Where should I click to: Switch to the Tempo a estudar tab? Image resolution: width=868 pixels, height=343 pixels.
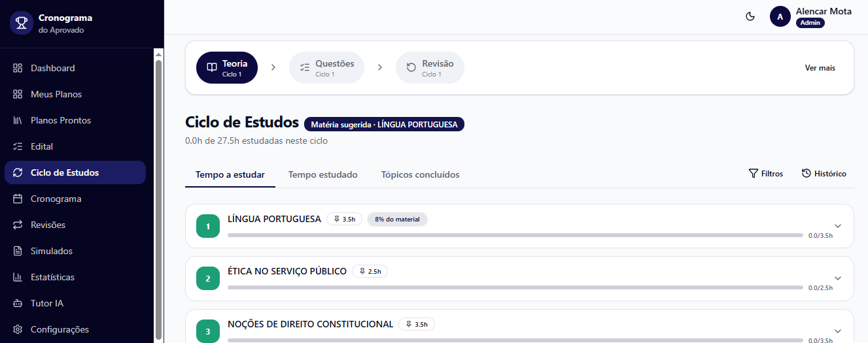coord(230,174)
